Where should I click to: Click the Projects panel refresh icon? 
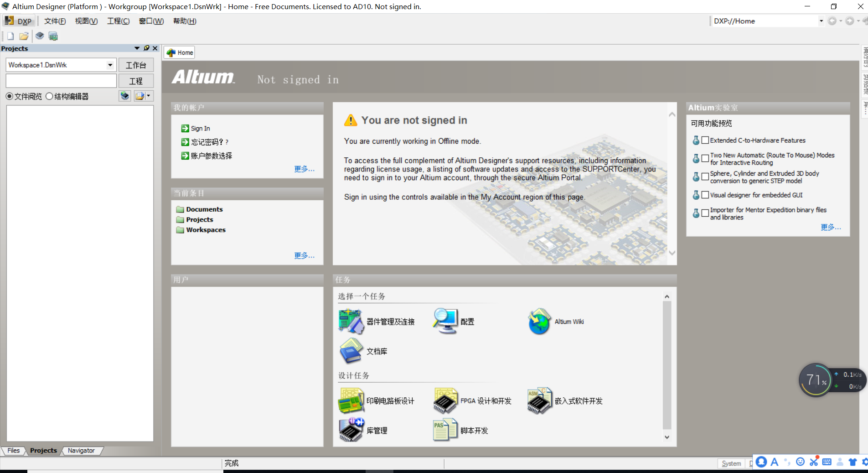coord(125,96)
